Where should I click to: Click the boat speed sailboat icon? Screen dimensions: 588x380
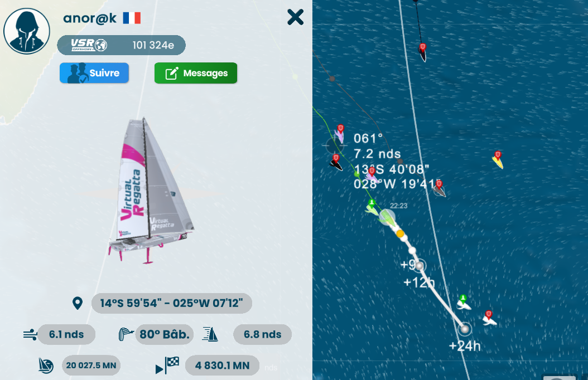pyautogui.click(x=210, y=334)
